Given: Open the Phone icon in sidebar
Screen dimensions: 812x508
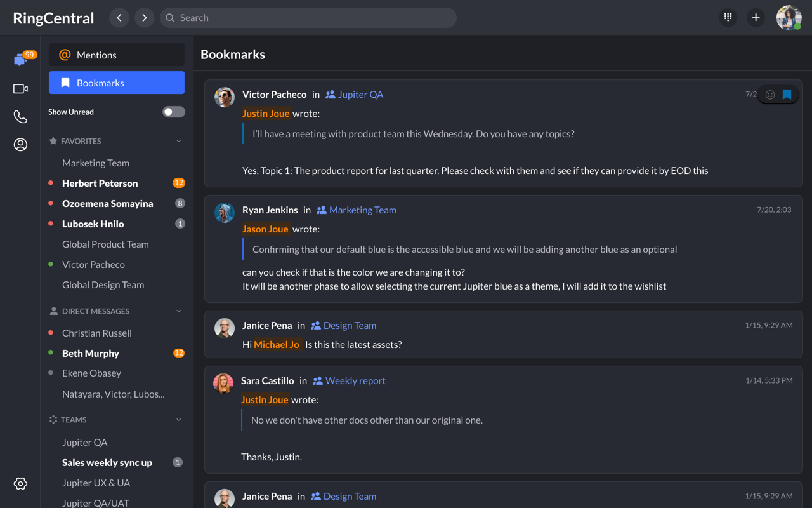Looking at the screenshot, I should [x=20, y=117].
